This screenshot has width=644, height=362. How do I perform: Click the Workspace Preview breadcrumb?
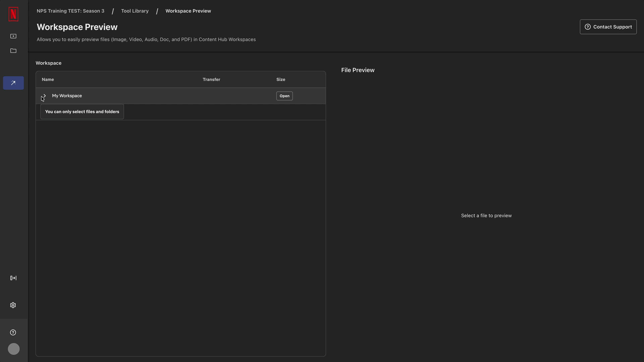click(188, 11)
